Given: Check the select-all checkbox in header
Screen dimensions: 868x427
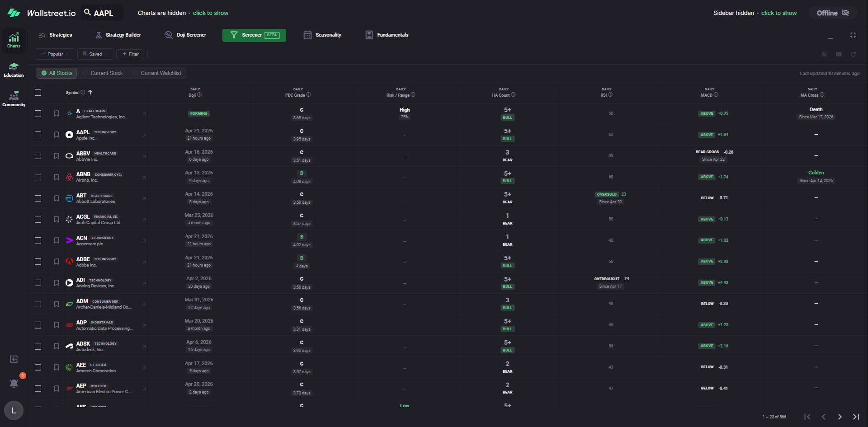Looking at the screenshot, I should [38, 93].
